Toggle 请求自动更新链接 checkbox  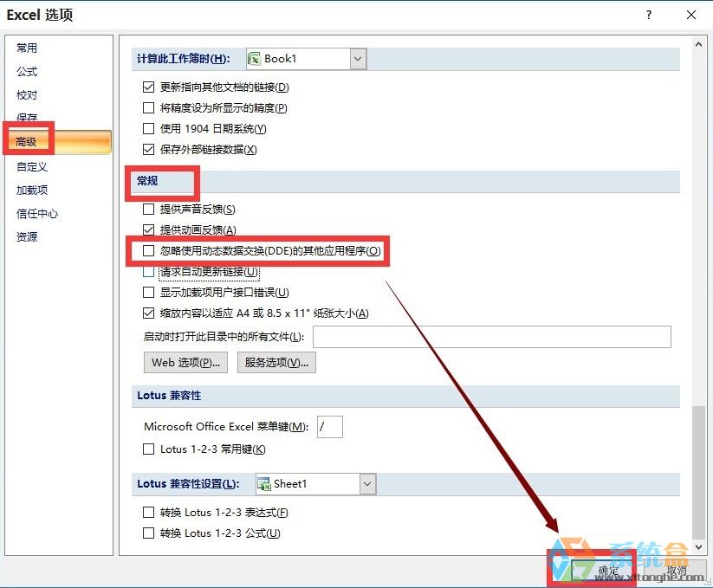148,272
